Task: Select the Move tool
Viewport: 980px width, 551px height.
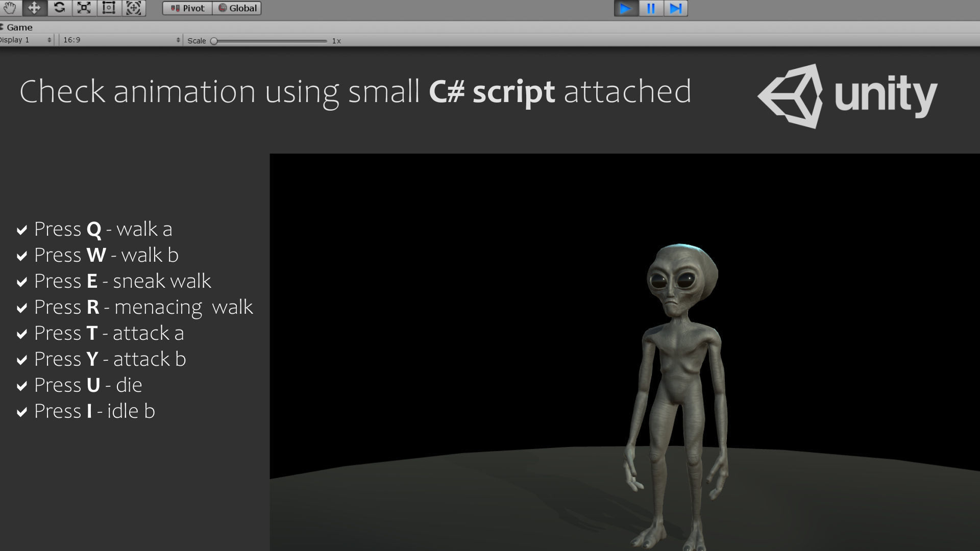Action: tap(34, 8)
